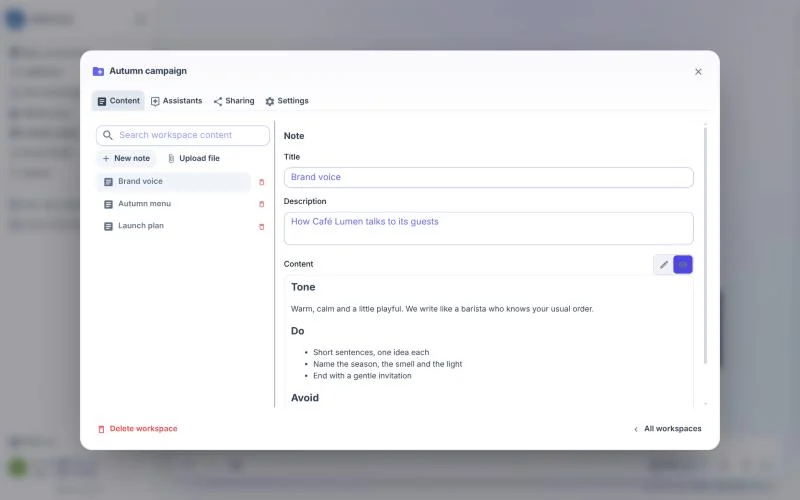Open the Autumn menu note
The image size is (800, 500).
point(173,204)
